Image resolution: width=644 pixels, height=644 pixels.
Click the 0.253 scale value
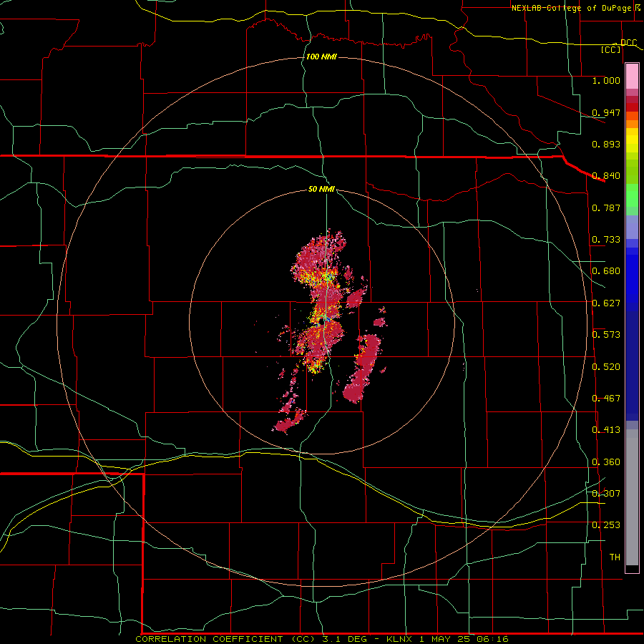point(606,525)
